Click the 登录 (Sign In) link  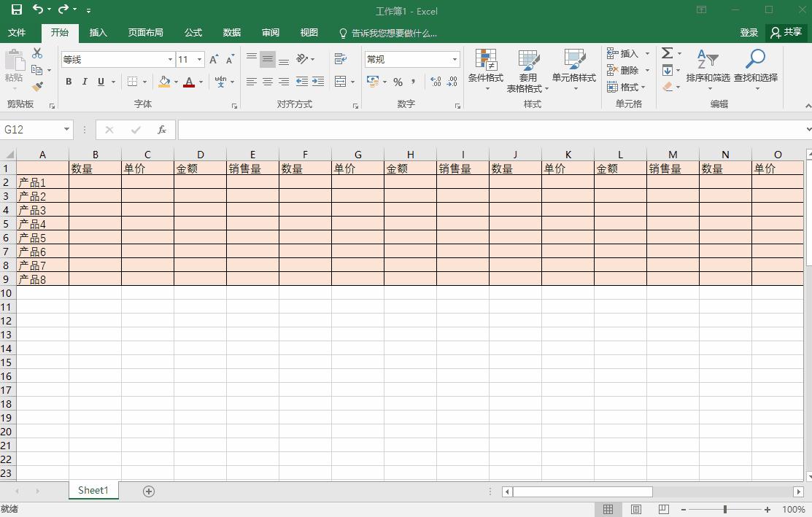[x=749, y=33]
